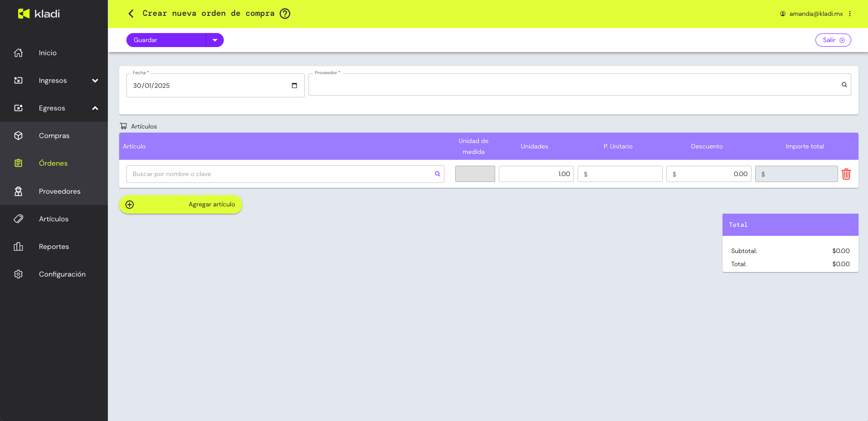This screenshot has height=421, width=868.
Task: Expand the Guardar dropdown arrow
Action: pyautogui.click(x=215, y=40)
